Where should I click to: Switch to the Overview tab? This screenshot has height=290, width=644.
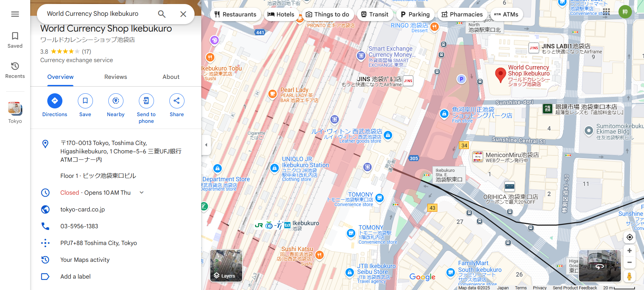coord(60,77)
